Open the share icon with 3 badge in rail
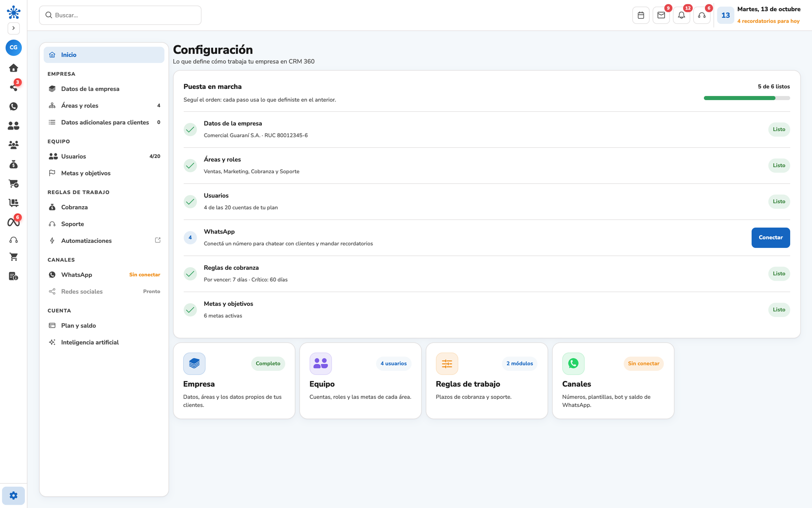Viewport: 812px width, 508px height. (x=14, y=87)
